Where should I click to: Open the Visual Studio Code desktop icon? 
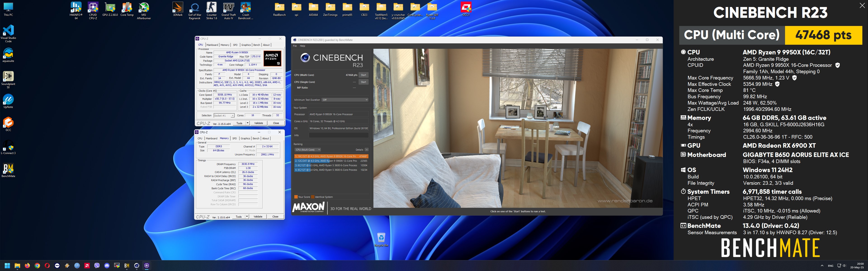pos(8,33)
